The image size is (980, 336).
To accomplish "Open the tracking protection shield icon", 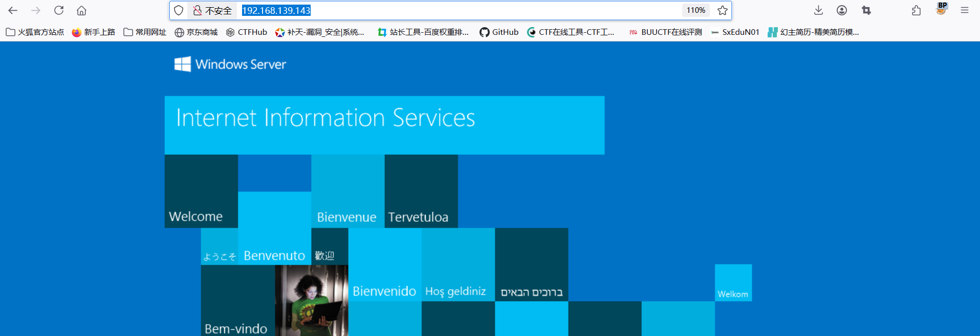I will click(x=179, y=10).
